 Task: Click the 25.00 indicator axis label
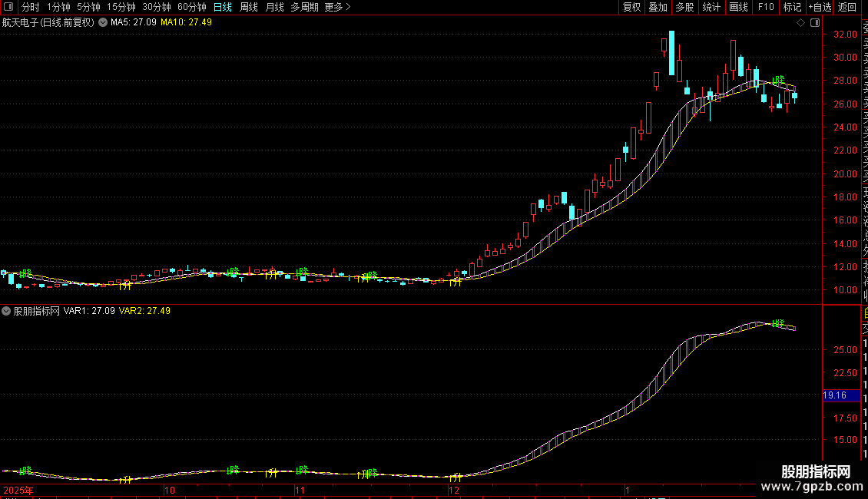click(x=845, y=349)
